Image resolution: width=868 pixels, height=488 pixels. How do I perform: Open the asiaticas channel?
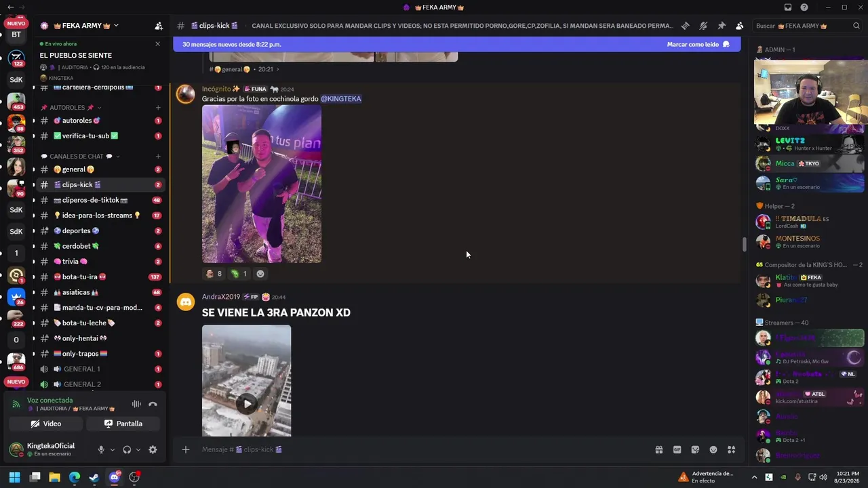100,292
